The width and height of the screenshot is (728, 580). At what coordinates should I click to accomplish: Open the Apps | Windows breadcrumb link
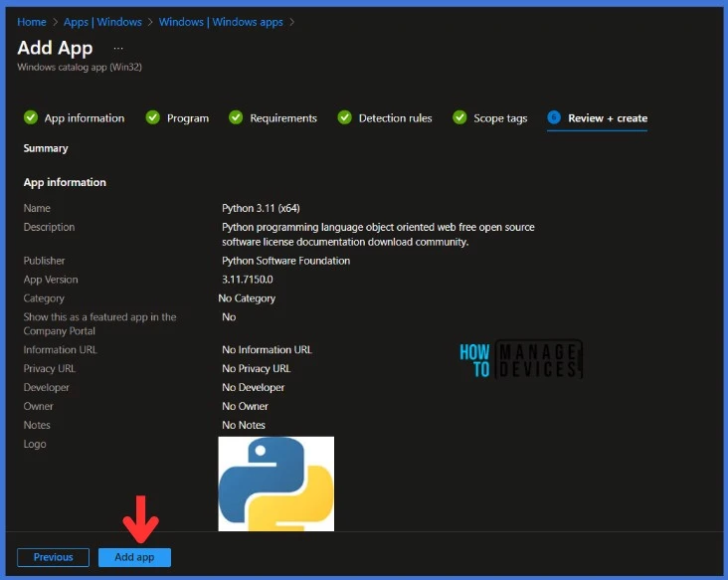click(x=102, y=22)
